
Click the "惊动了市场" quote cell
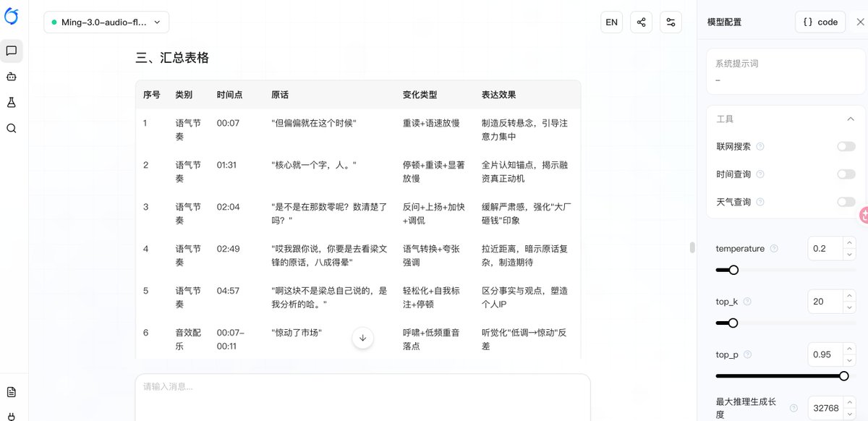coord(297,333)
